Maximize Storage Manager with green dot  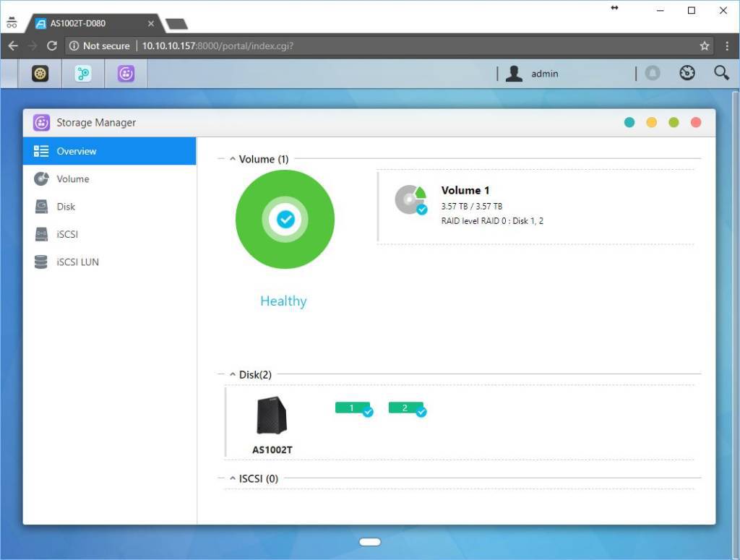tap(674, 123)
